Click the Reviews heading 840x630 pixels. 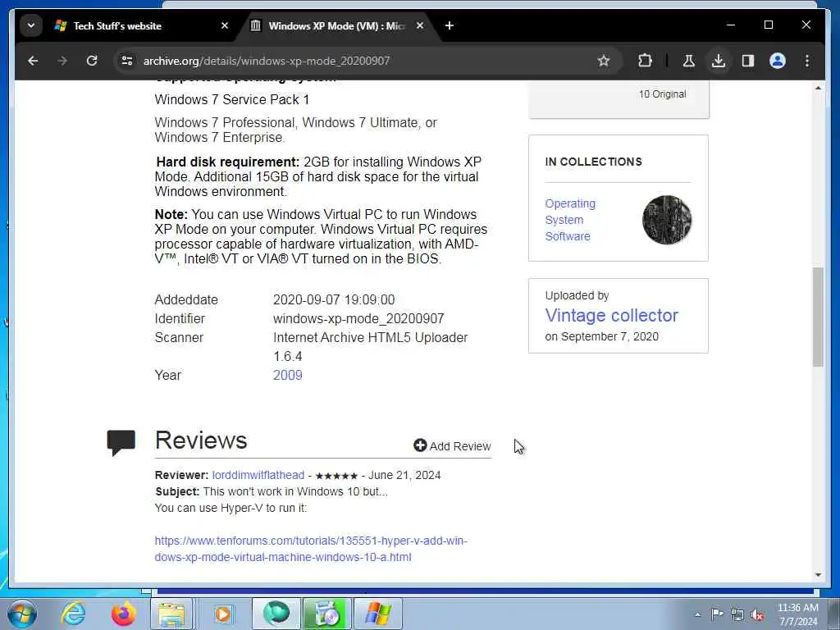(201, 440)
